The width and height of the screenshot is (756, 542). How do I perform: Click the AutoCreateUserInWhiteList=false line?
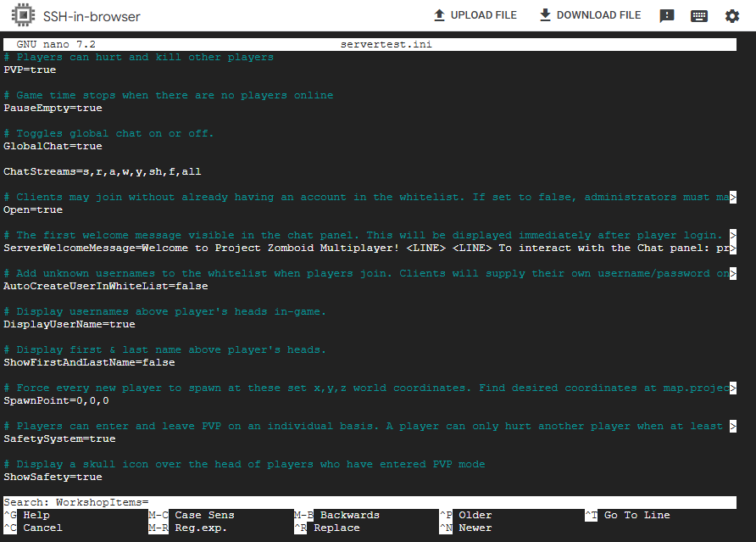pos(106,286)
